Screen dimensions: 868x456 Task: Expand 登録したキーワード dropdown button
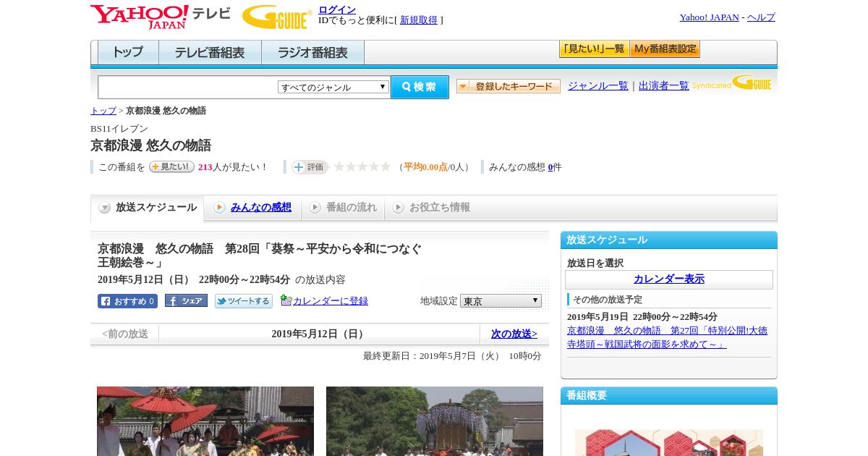pyautogui.click(x=509, y=86)
